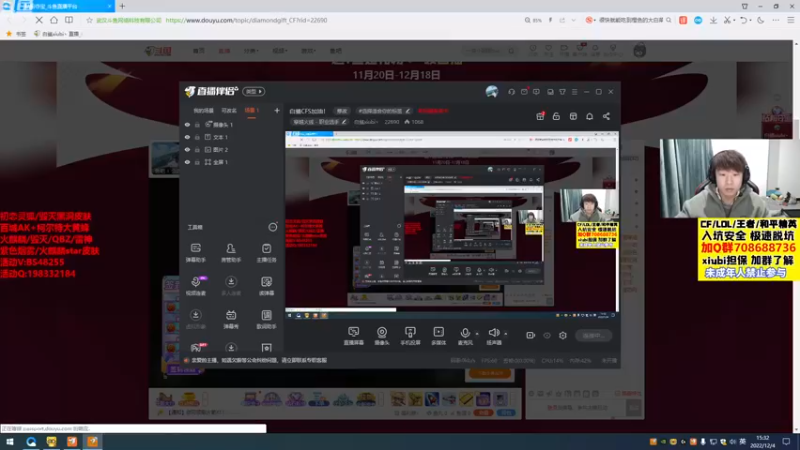Lock the 全屏 1 layer
The image size is (800, 450).
[197, 162]
